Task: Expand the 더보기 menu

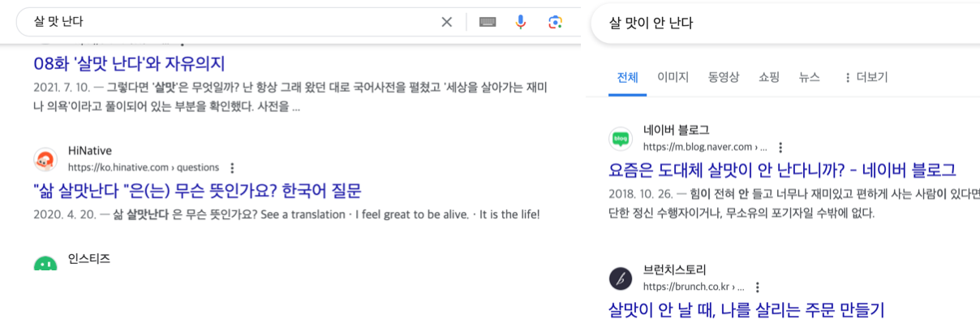Action: pyautogui.click(x=866, y=77)
